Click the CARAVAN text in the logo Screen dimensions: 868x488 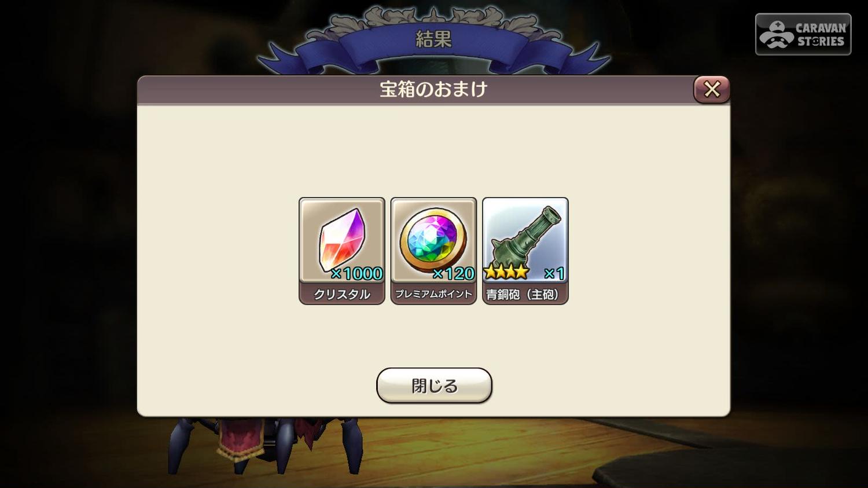click(x=821, y=28)
